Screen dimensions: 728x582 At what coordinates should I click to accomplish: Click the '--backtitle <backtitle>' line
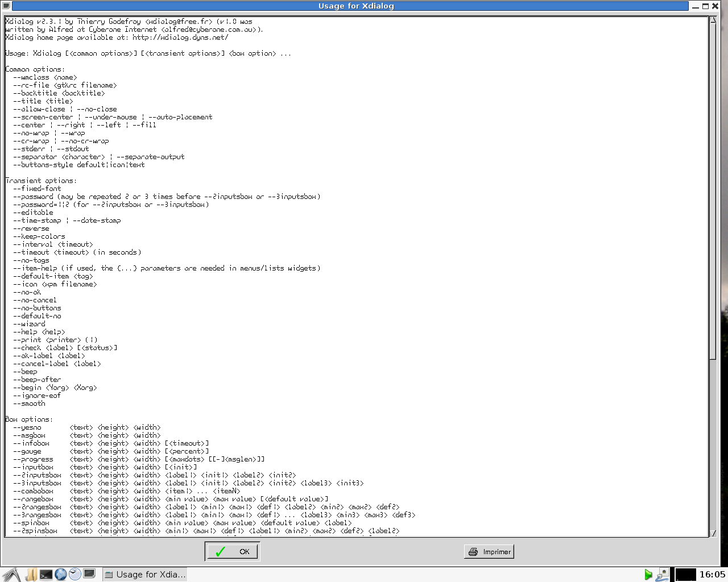point(59,93)
